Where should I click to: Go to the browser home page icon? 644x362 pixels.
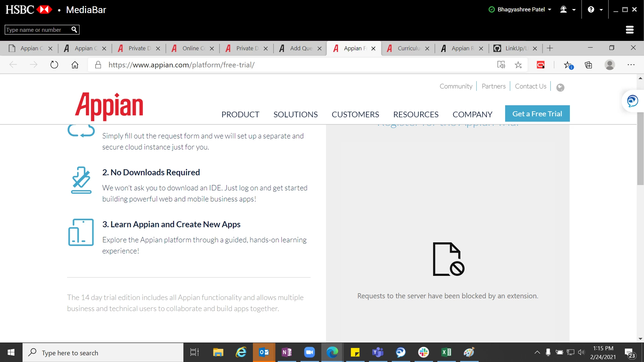pyautogui.click(x=75, y=65)
